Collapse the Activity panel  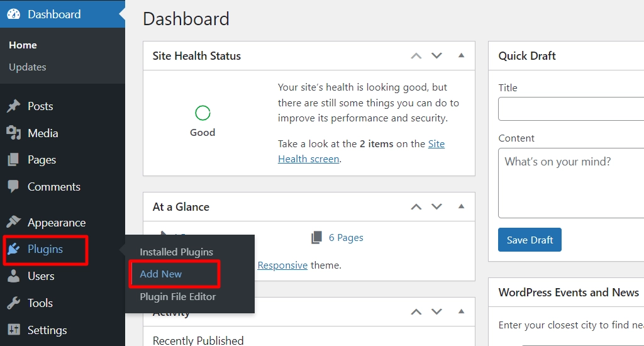pyautogui.click(x=461, y=311)
